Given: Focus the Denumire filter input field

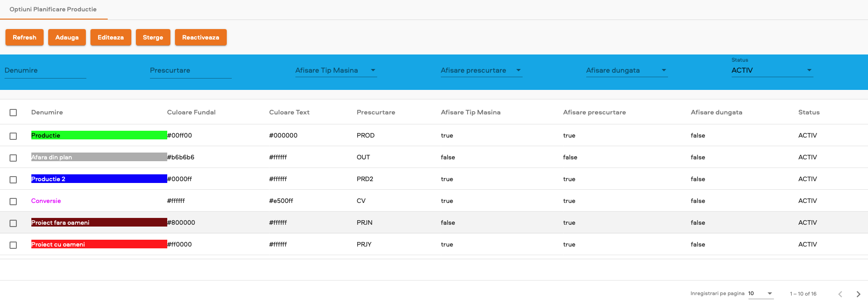Looking at the screenshot, I should [45, 70].
